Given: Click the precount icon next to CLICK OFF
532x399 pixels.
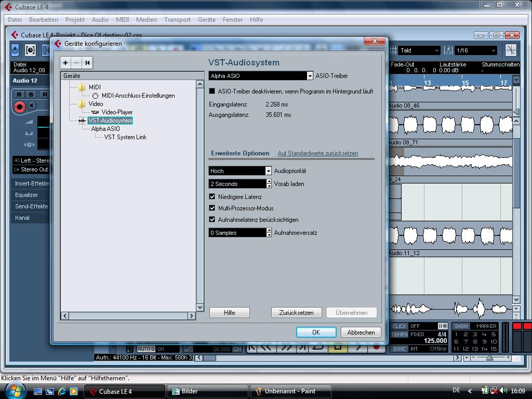Looking at the screenshot, I should point(443,326).
